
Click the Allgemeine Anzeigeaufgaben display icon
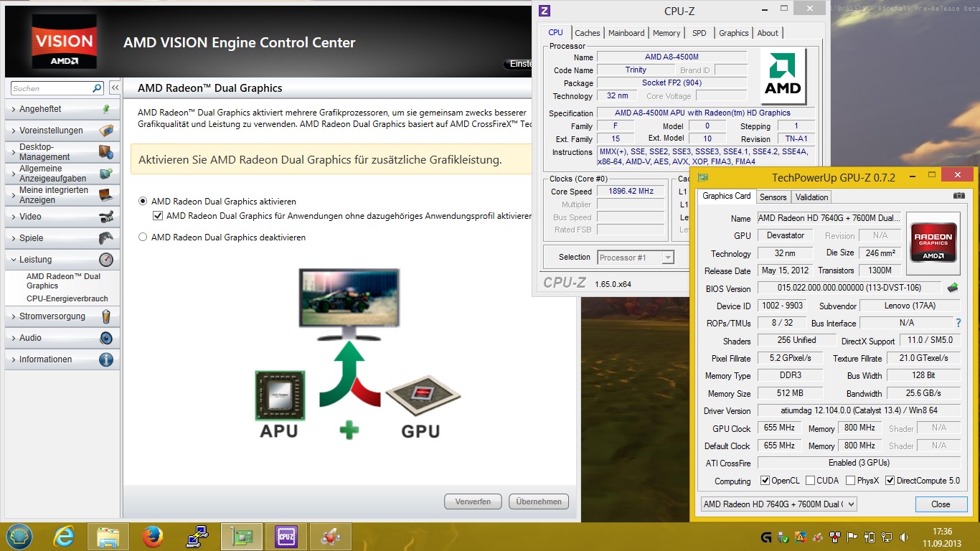(x=105, y=174)
